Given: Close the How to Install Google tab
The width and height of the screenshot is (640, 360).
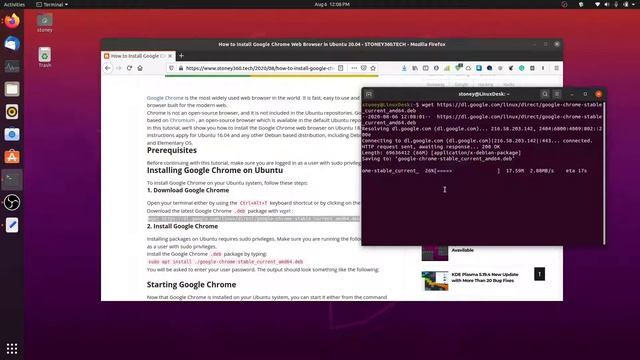Looking at the screenshot, I should 170,56.
